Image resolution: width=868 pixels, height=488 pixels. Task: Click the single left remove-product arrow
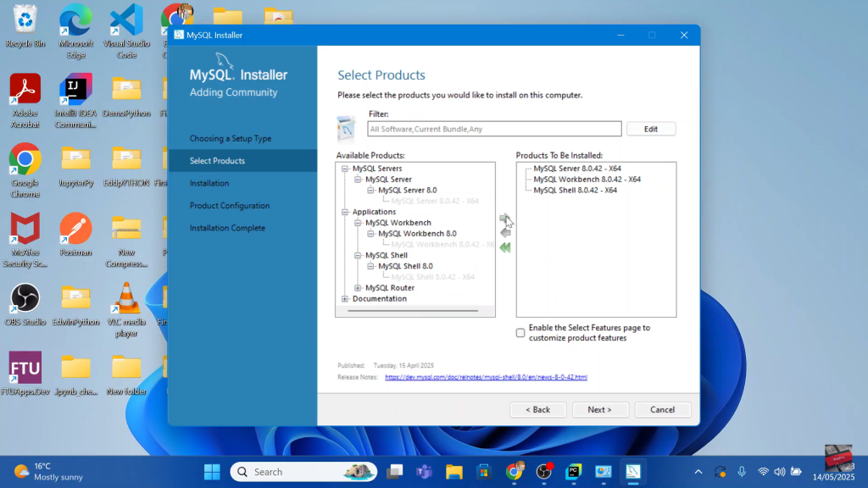[x=505, y=233]
